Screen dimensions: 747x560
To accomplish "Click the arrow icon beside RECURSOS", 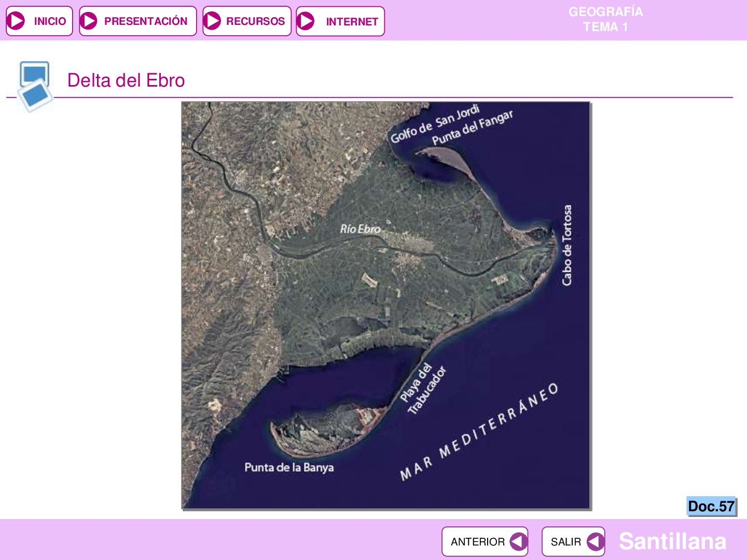I will [x=212, y=21].
